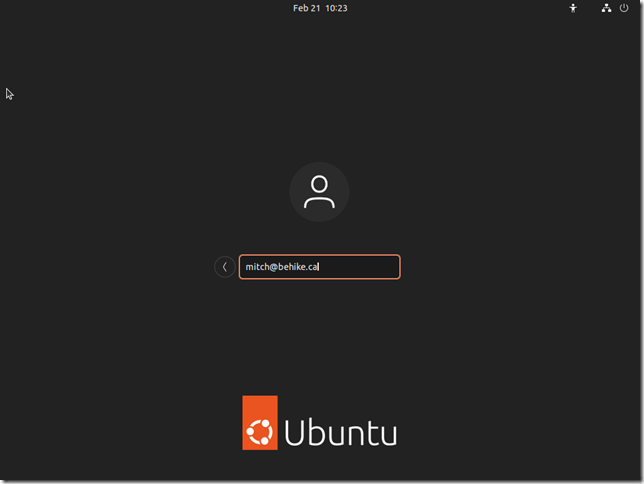The image size is (644, 484).
Task: Click the orange Ubuntu circle logo
Action: tap(260, 422)
